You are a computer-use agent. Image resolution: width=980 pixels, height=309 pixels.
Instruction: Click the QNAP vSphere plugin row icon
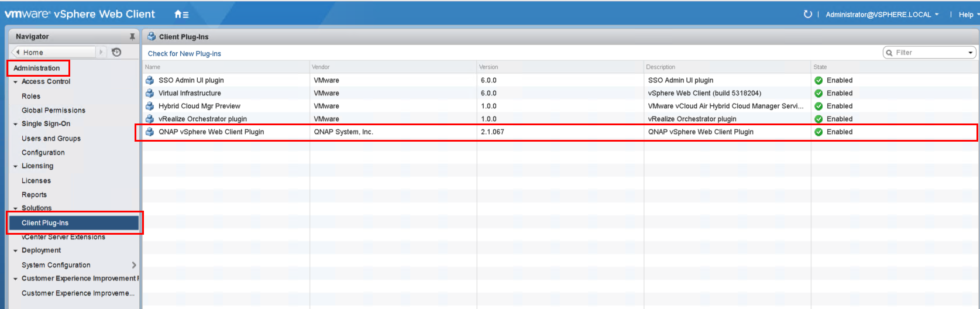(x=150, y=132)
